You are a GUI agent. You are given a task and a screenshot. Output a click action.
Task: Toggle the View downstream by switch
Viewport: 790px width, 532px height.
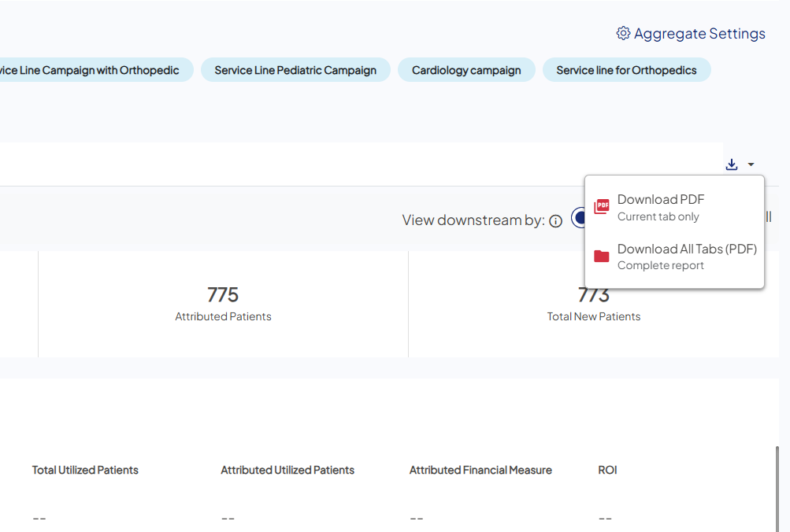[581, 218]
